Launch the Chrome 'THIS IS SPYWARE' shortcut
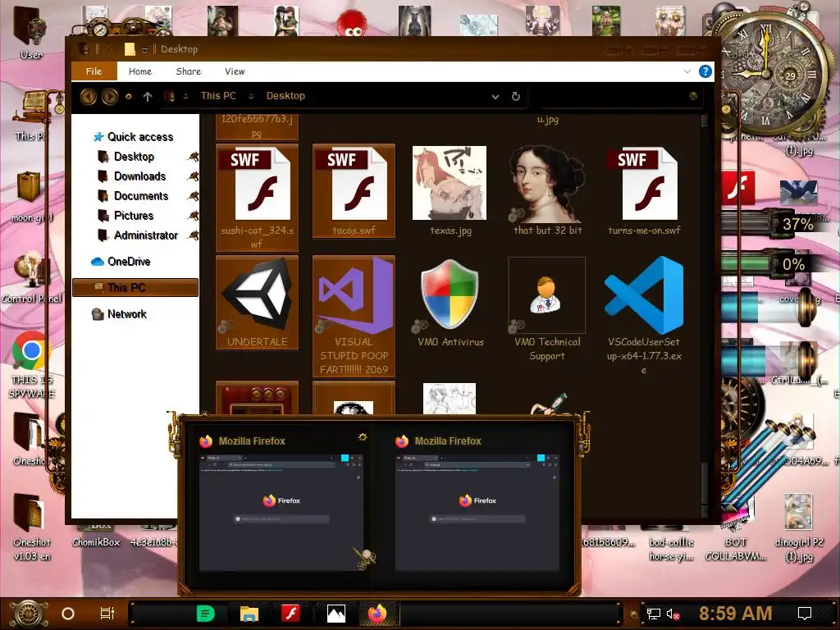Image resolution: width=840 pixels, height=630 pixels. (32, 365)
